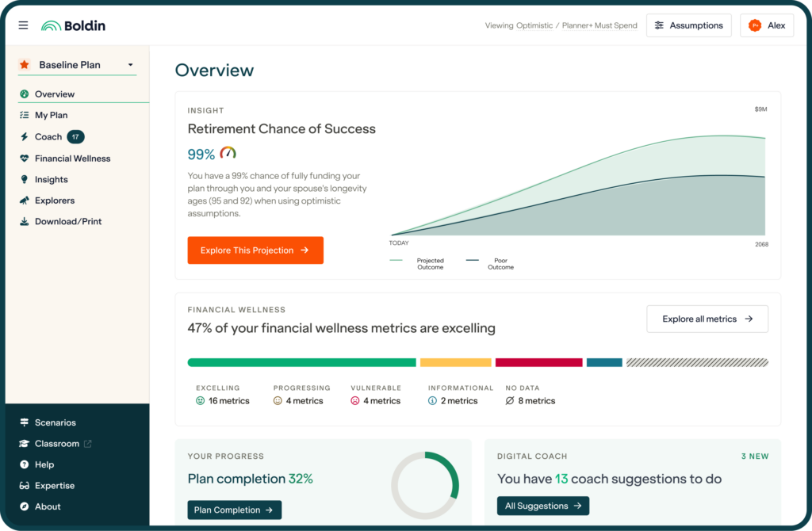812x531 pixels.
Task: Click the red Vulnerable bar segment
Action: tap(538, 362)
